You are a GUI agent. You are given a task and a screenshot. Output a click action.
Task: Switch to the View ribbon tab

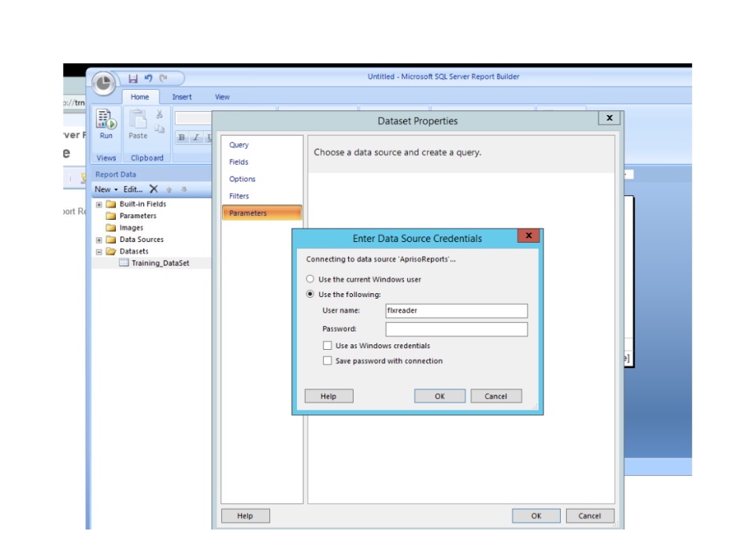coord(222,97)
